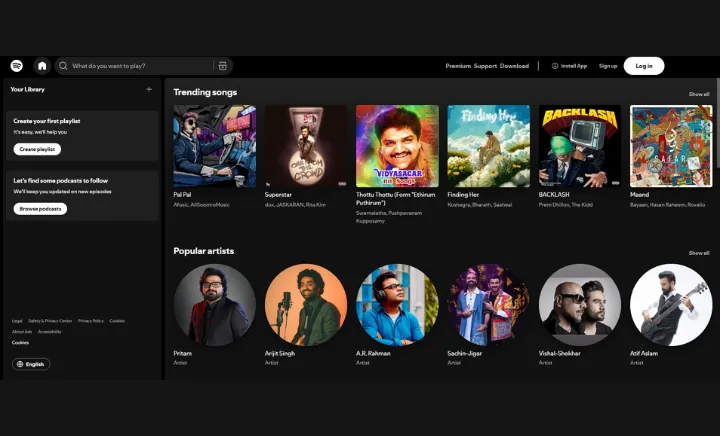Screen dimensions: 720x436
Task: Click the Log in button
Action: click(x=644, y=66)
